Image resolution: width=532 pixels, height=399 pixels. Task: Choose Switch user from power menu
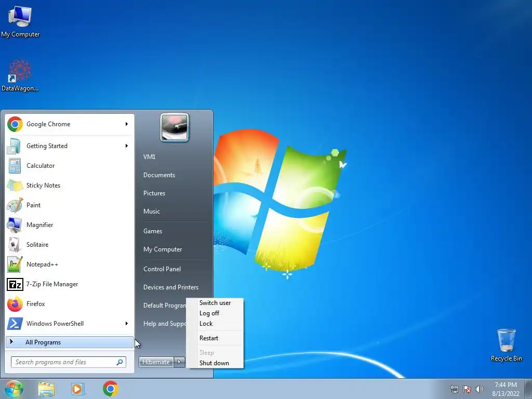click(x=215, y=303)
